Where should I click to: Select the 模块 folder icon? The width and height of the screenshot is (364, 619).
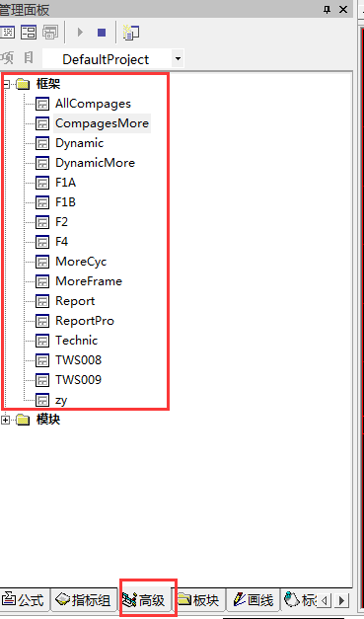pyautogui.click(x=24, y=420)
